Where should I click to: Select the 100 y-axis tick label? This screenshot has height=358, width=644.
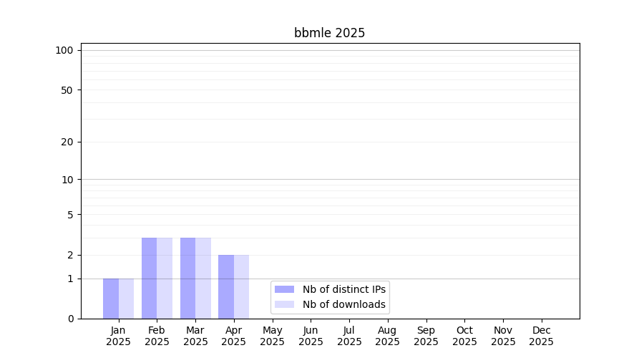coord(64,50)
